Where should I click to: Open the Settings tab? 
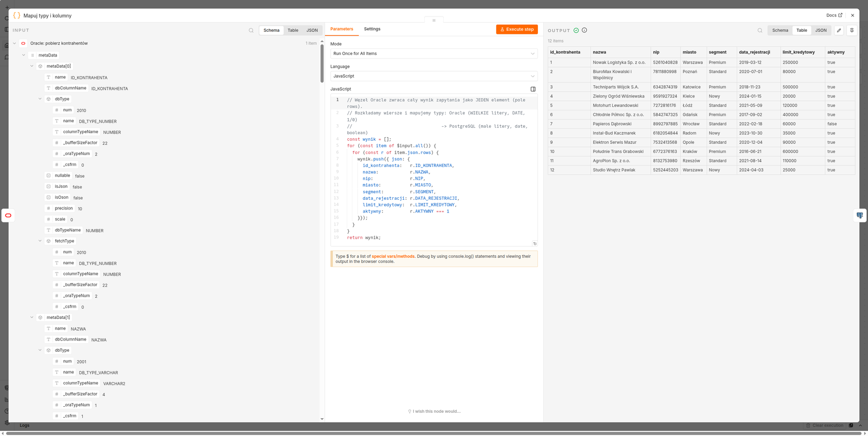pyautogui.click(x=372, y=29)
